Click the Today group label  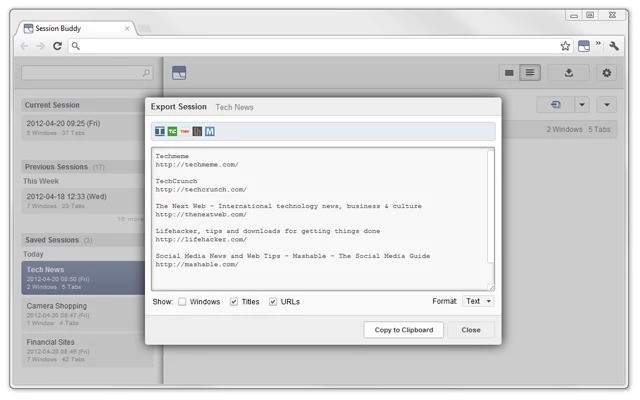click(33, 254)
